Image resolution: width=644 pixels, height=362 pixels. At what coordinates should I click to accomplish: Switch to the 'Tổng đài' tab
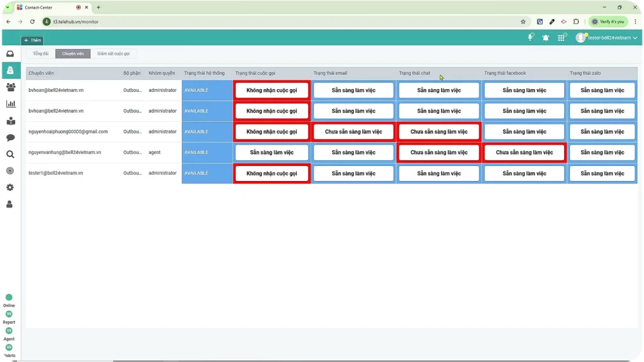point(40,53)
